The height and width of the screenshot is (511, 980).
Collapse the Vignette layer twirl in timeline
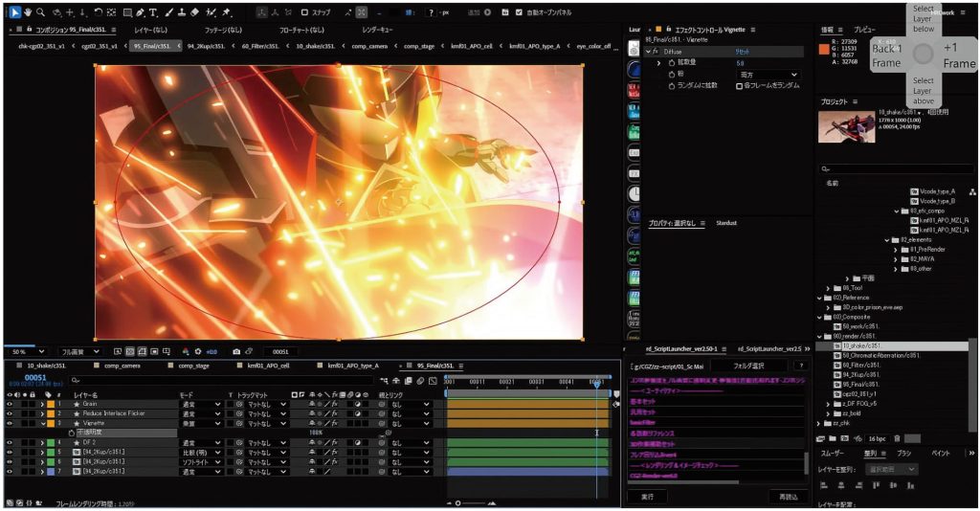pos(43,424)
